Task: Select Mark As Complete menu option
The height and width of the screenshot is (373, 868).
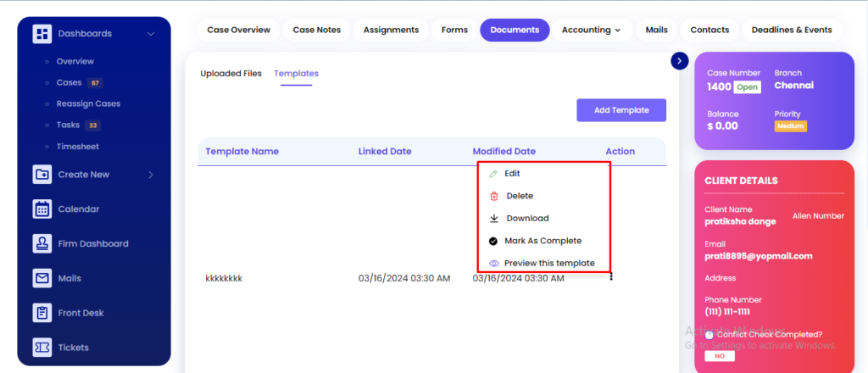Action: (x=543, y=241)
